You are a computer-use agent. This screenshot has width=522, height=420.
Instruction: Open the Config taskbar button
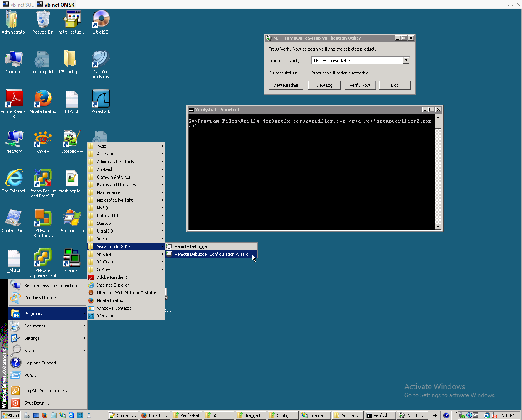click(282, 415)
